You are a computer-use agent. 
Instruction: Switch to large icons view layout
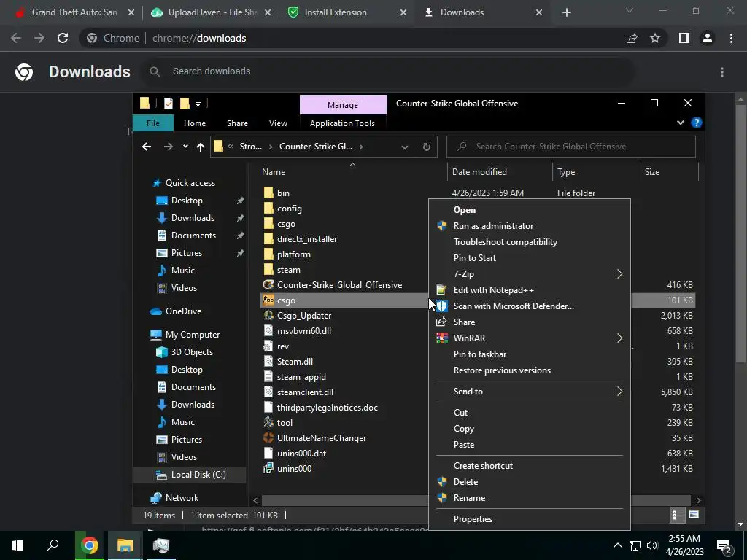pyautogui.click(x=694, y=515)
